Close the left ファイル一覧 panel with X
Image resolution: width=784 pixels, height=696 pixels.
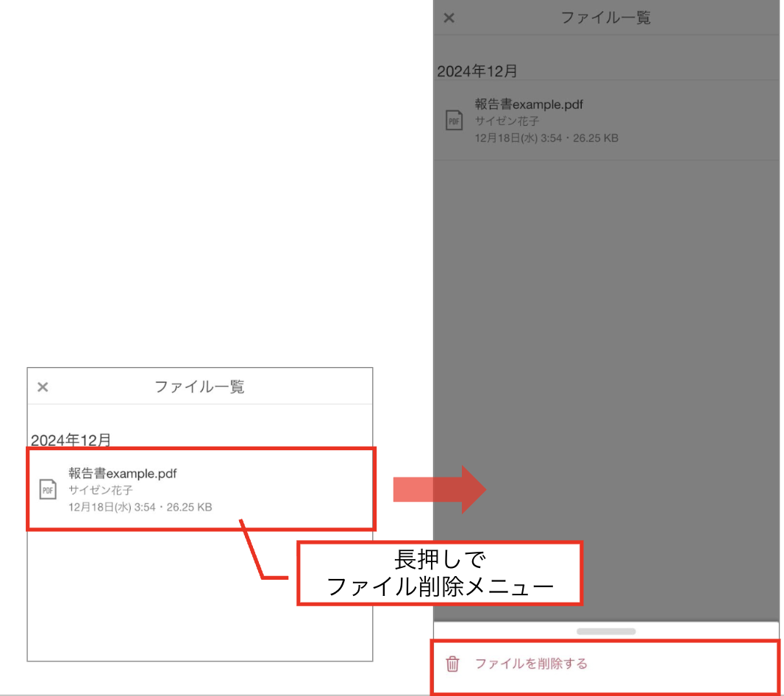pos(43,387)
